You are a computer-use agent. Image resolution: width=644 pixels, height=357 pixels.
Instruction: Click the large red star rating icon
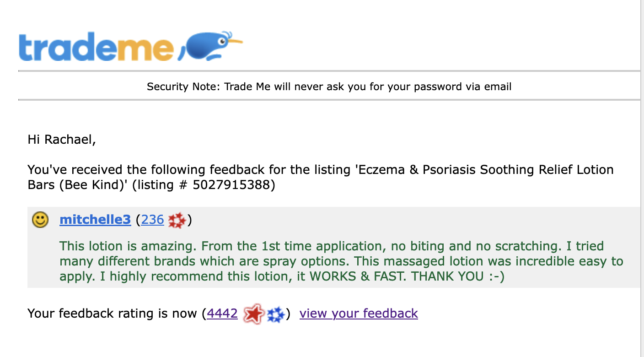pyautogui.click(x=254, y=314)
